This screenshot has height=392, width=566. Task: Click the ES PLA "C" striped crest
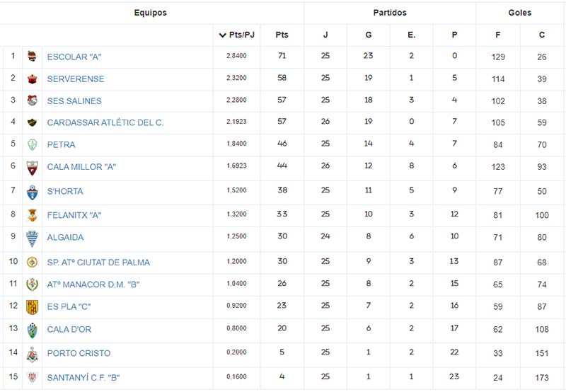[x=32, y=307]
